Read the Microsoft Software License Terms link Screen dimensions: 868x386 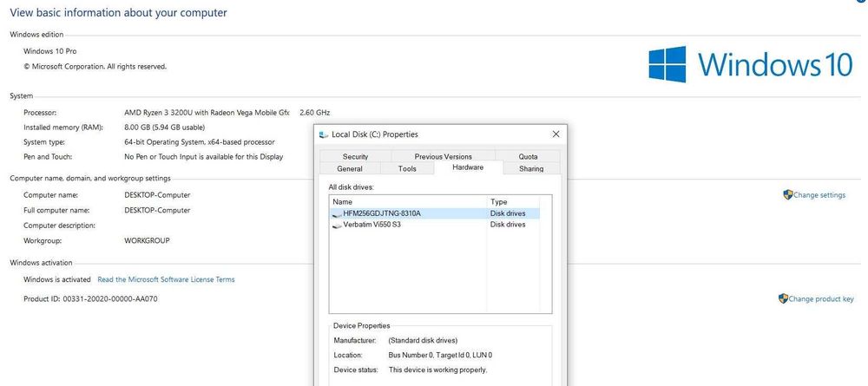166,280
